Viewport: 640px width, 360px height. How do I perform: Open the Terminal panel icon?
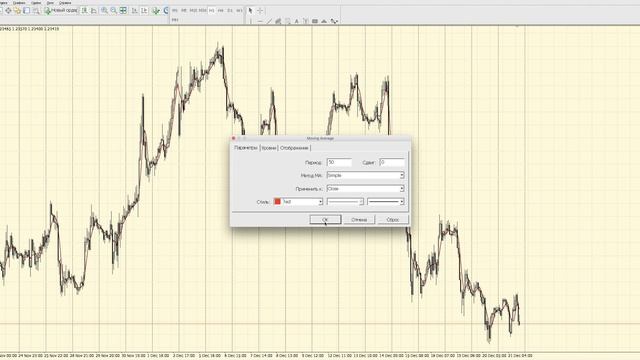point(27,10)
